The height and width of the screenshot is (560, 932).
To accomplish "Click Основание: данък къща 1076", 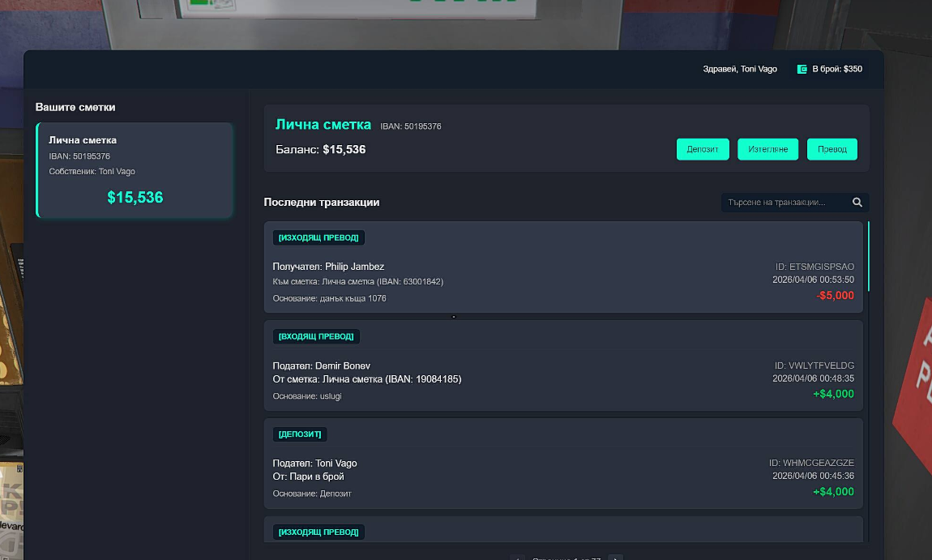I will [x=329, y=298].
